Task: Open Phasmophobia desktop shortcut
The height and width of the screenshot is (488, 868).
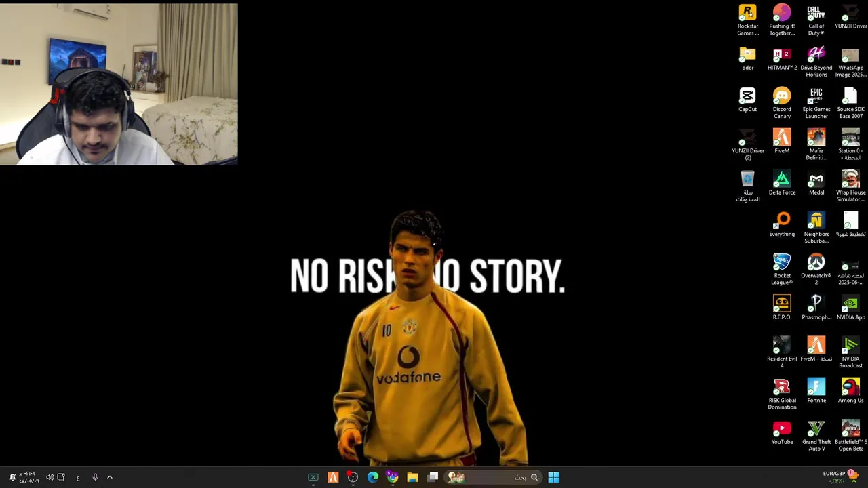Action: pos(816,307)
